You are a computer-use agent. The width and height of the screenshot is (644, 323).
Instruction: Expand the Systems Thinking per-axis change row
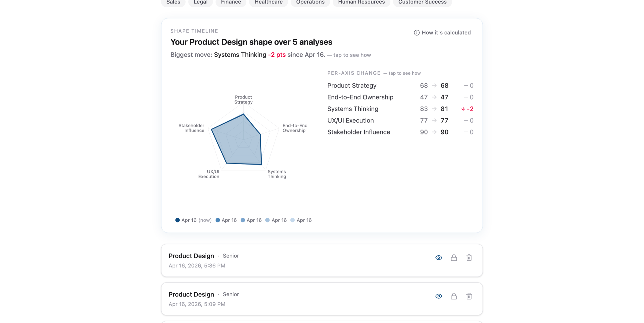(400, 109)
